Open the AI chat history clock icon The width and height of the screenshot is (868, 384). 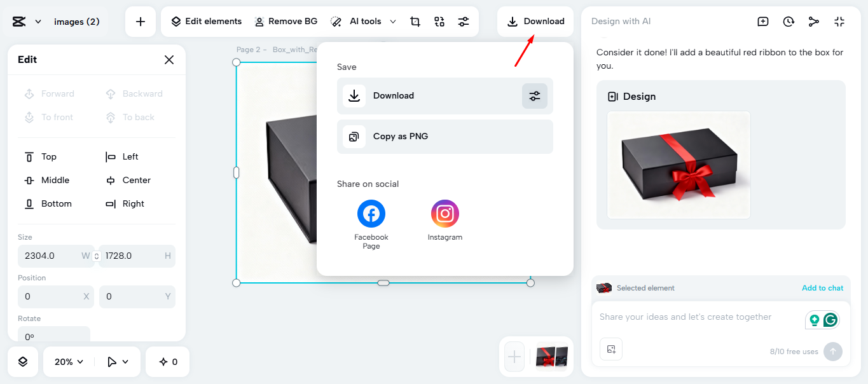coord(789,22)
